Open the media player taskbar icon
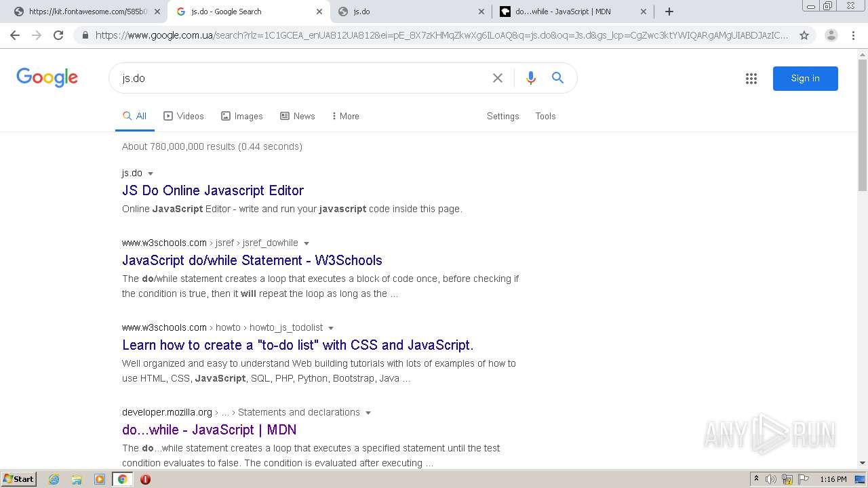The image size is (868, 488). tap(100, 479)
